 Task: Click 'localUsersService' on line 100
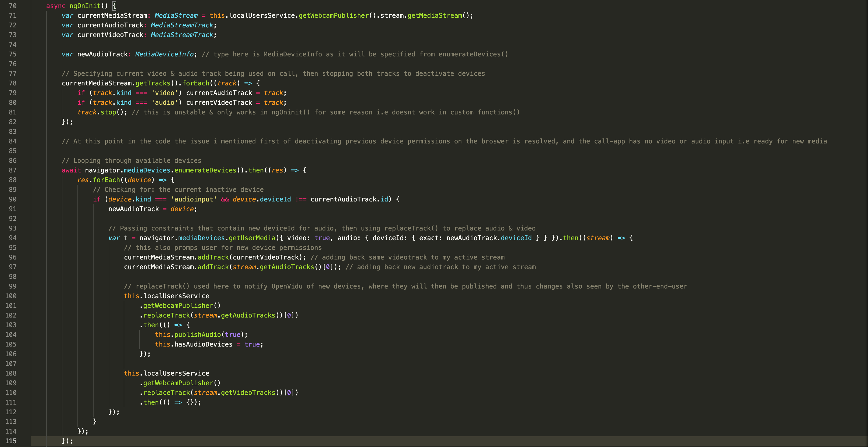point(176,296)
